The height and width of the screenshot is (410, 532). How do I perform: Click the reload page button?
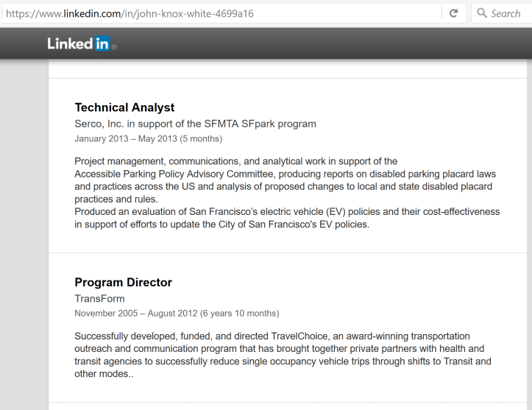pyautogui.click(x=453, y=13)
